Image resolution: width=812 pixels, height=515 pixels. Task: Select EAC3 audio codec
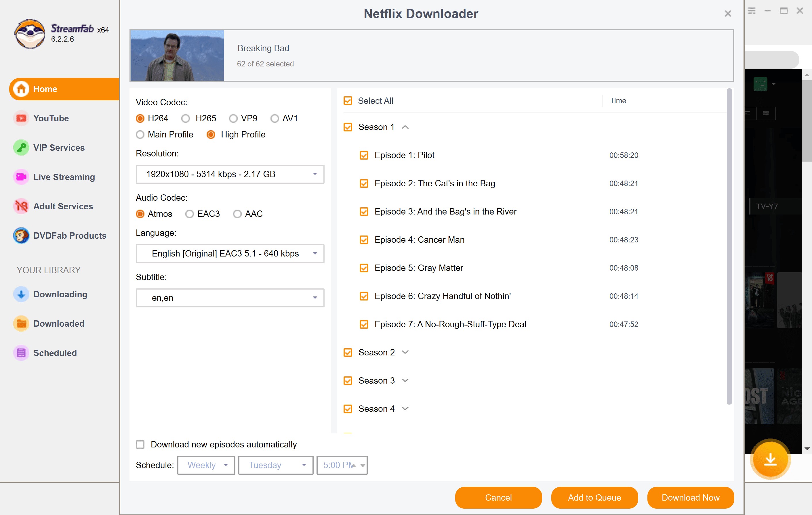pyautogui.click(x=190, y=214)
